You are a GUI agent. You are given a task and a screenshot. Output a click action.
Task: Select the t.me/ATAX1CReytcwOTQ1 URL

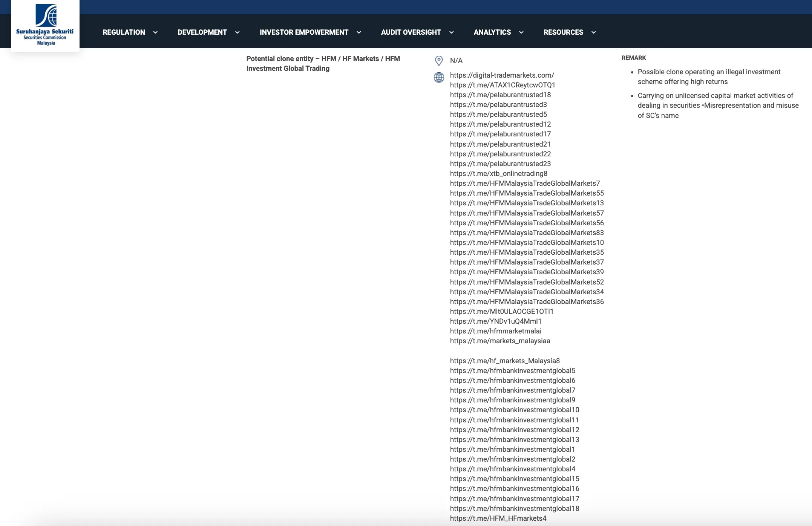(x=503, y=85)
